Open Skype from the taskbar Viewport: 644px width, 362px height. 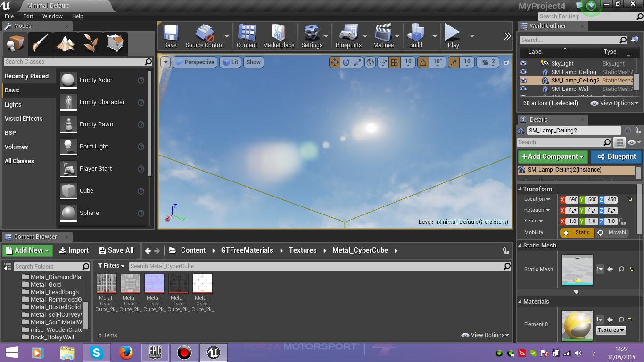97,353
